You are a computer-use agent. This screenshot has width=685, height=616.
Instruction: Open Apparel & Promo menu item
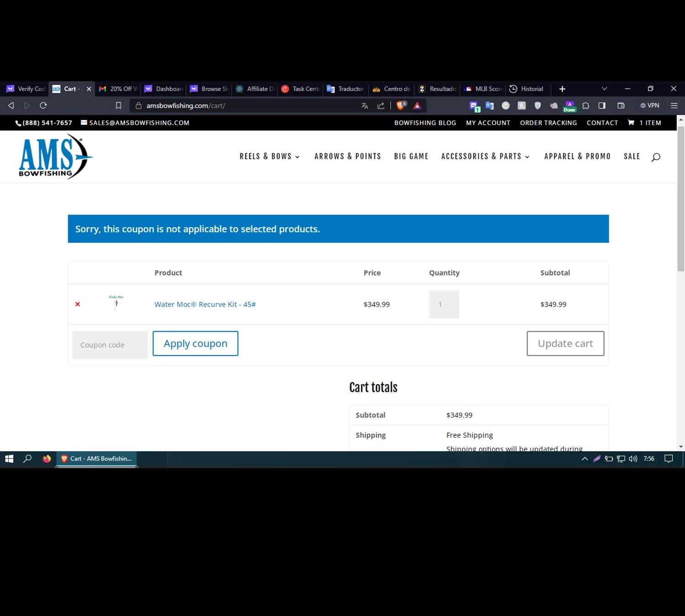tap(577, 156)
